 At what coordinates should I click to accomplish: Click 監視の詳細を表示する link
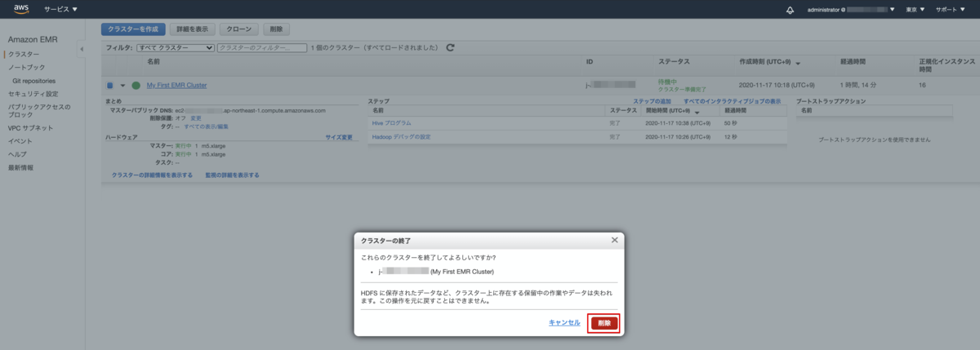pyautogui.click(x=232, y=175)
